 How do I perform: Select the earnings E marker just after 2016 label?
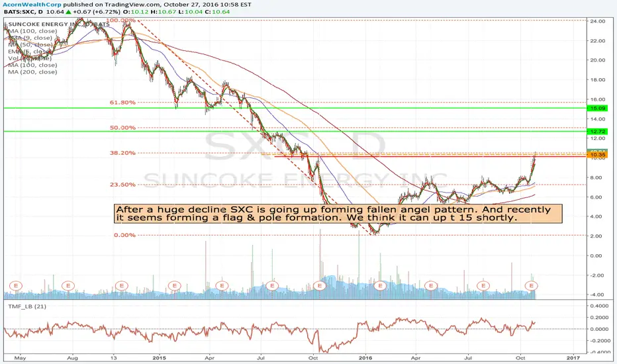(380, 285)
